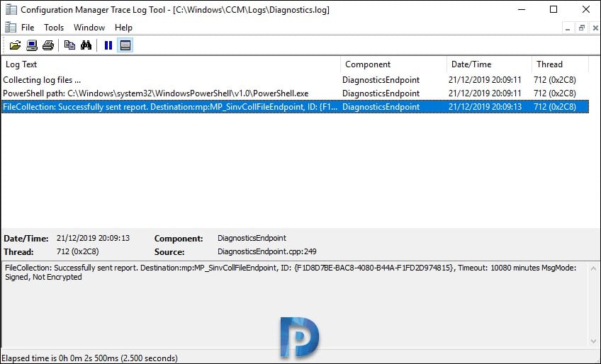Click the scroll down arrow in details pane

(x=593, y=341)
